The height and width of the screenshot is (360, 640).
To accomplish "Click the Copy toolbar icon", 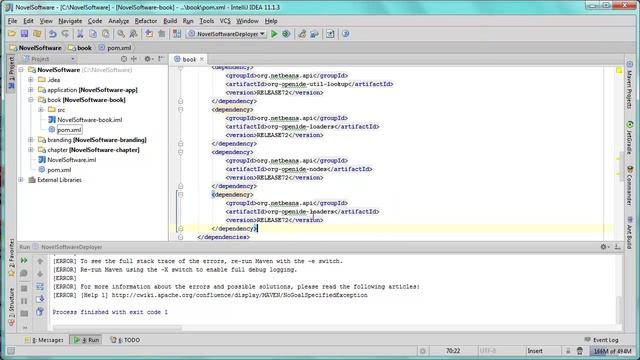I will coord(93,34).
